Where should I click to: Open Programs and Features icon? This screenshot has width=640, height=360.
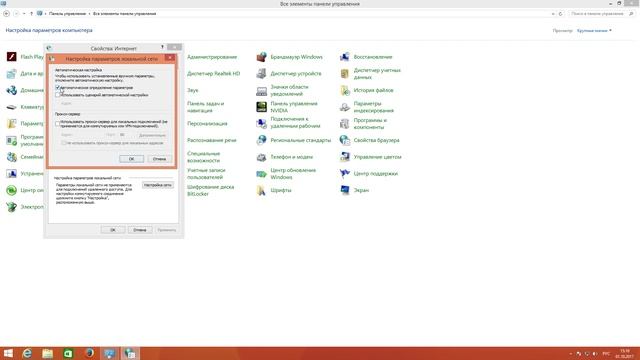[x=344, y=123]
